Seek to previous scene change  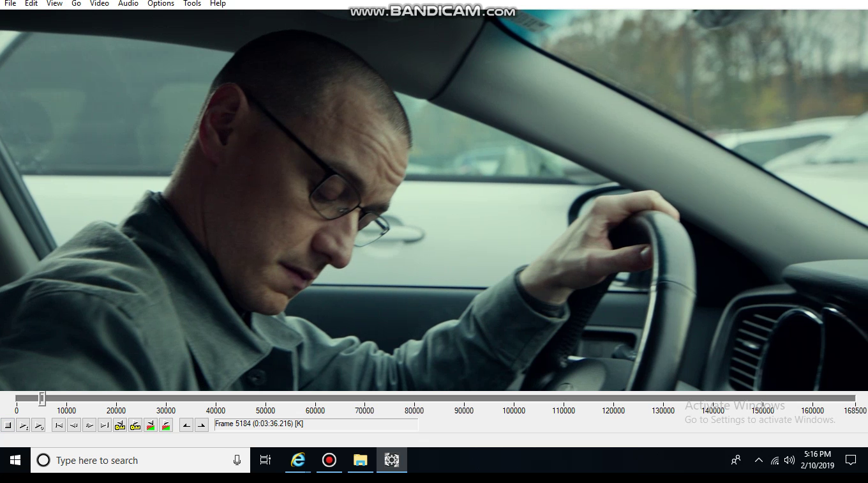pos(151,425)
